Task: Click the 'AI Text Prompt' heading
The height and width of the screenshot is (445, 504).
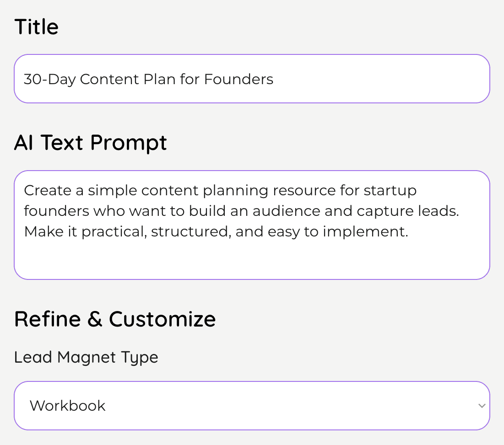Action: pyautogui.click(x=91, y=143)
